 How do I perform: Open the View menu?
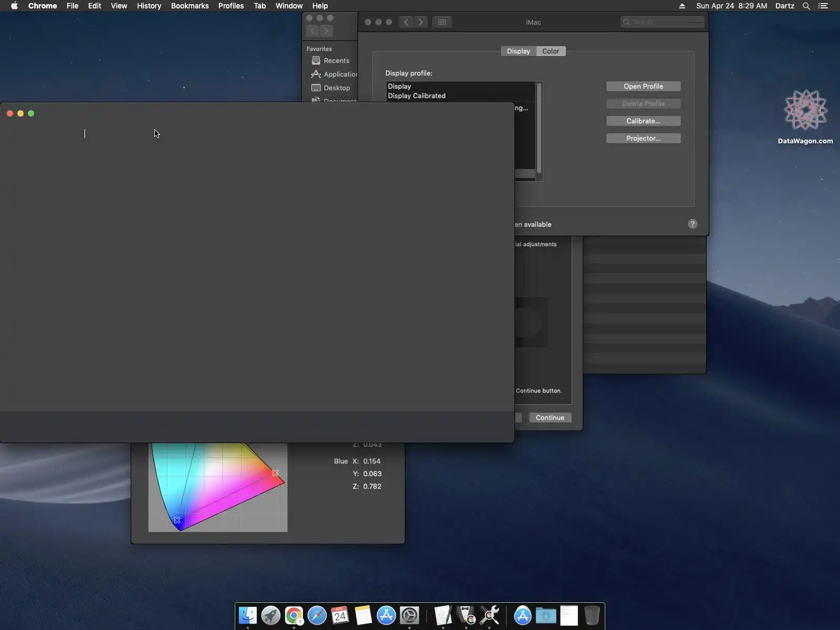(x=119, y=6)
